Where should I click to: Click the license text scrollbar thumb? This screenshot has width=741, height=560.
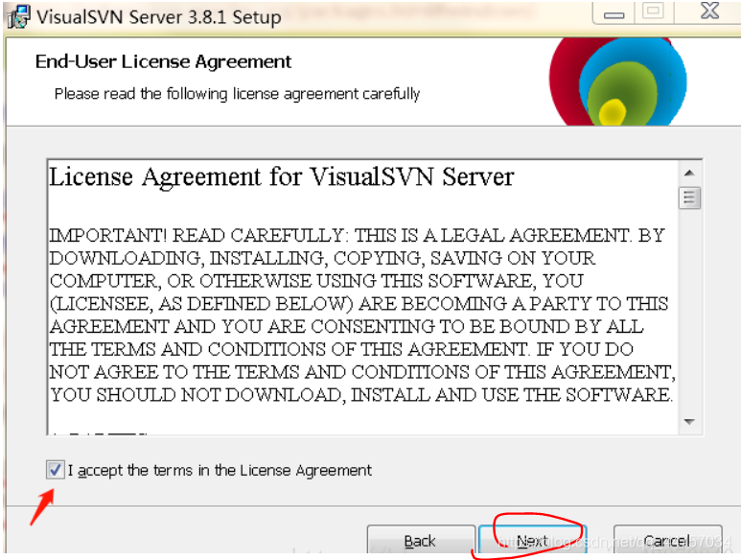tap(689, 198)
